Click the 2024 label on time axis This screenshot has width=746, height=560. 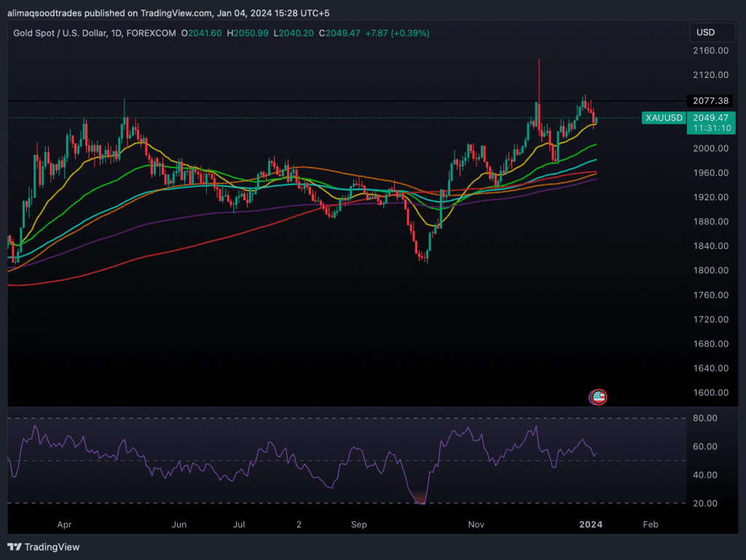[591, 524]
